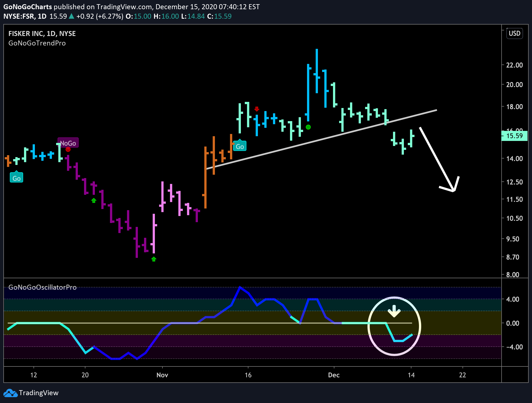This screenshot has height=403, width=532.
Task: Click the Nov date axis label
Action: pos(162,375)
